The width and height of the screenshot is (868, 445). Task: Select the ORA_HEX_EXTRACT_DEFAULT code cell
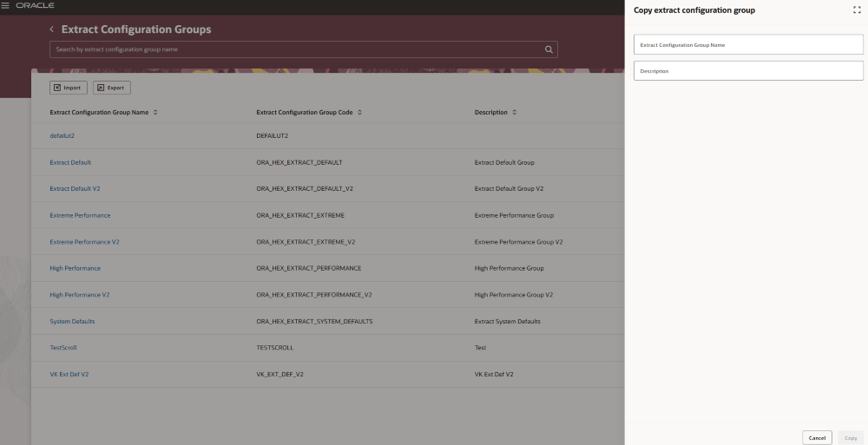[299, 162]
